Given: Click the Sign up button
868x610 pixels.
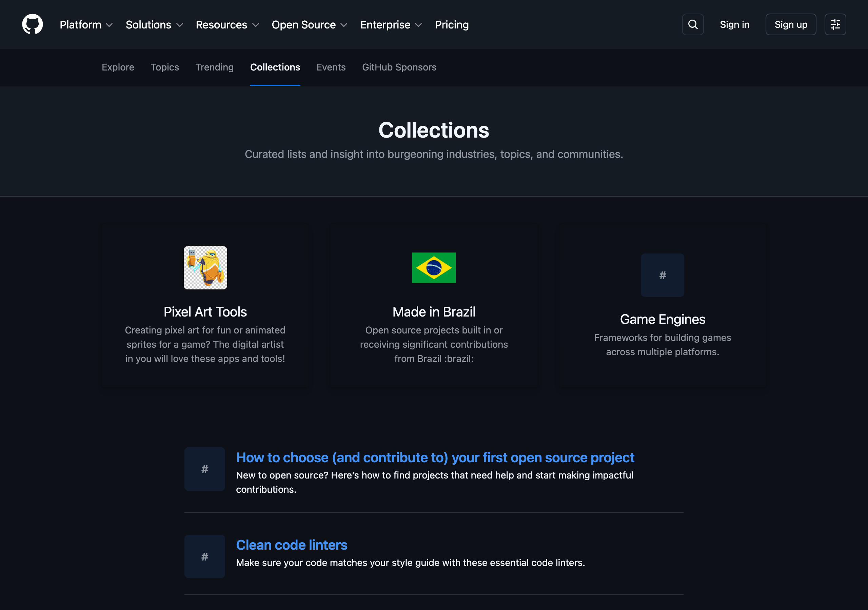Looking at the screenshot, I should point(790,24).
